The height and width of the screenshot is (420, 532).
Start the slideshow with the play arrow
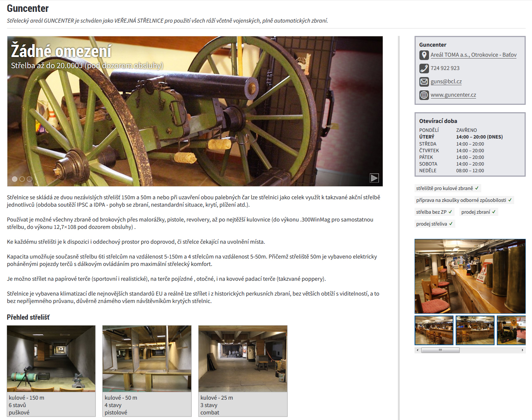[x=374, y=178]
